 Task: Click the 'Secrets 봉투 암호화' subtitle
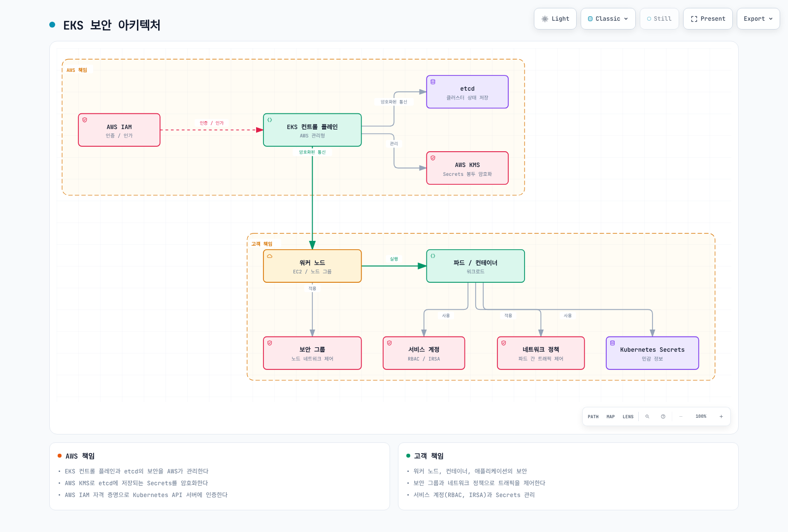(467, 174)
